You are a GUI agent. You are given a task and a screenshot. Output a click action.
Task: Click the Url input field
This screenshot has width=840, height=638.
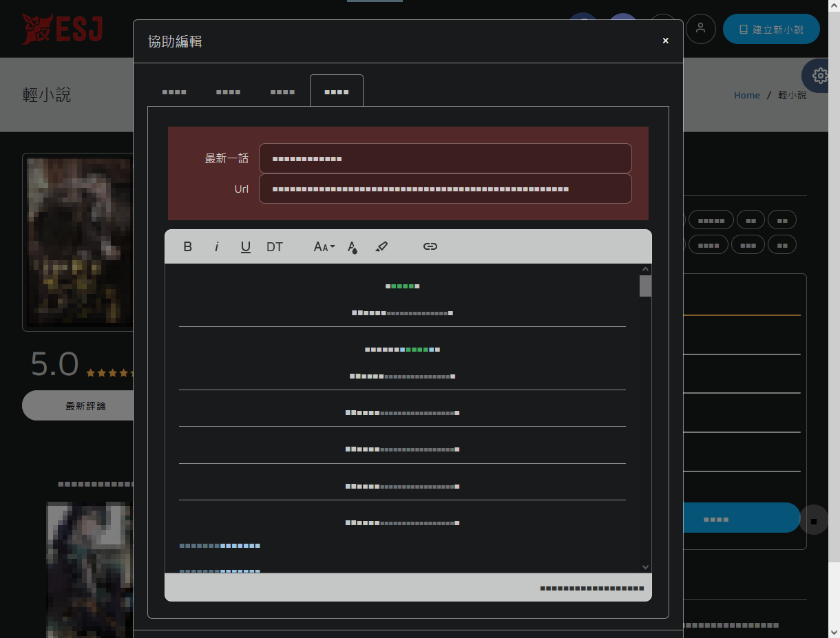tap(445, 189)
